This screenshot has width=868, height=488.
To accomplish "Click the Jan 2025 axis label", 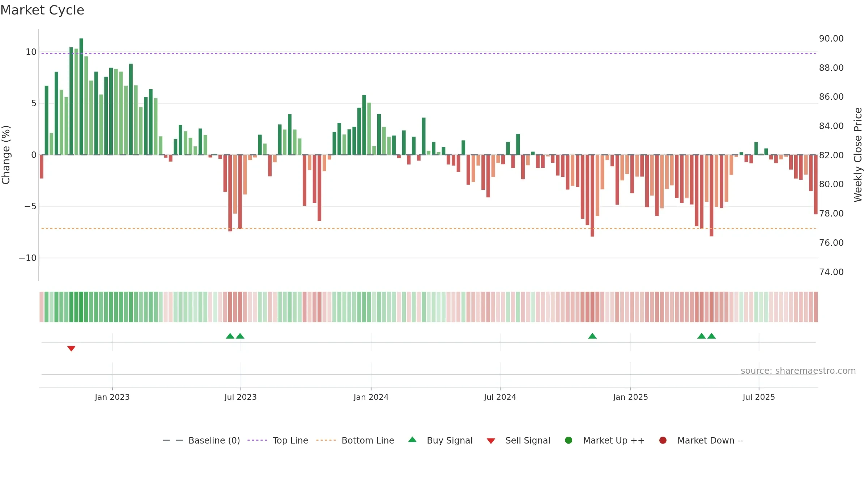I will pos(630,397).
